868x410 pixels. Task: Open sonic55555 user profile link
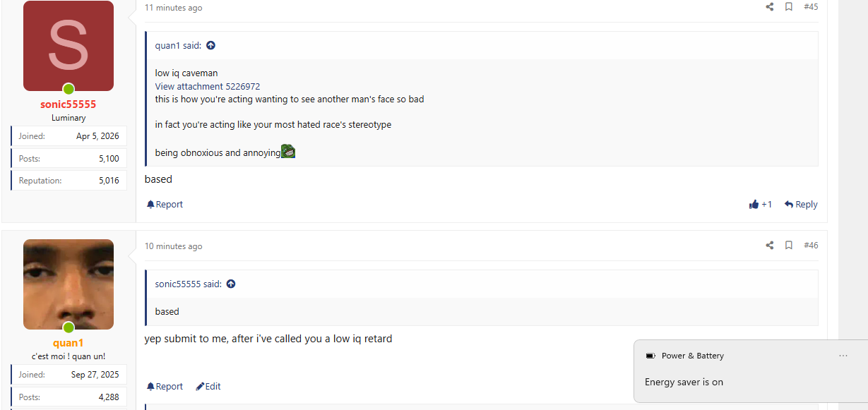click(x=69, y=104)
